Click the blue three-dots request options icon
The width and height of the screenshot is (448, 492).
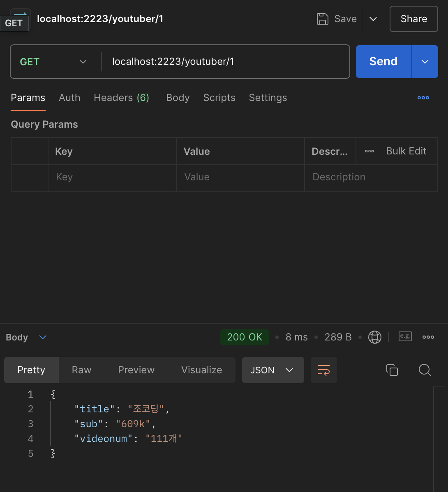tap(423, 98)
